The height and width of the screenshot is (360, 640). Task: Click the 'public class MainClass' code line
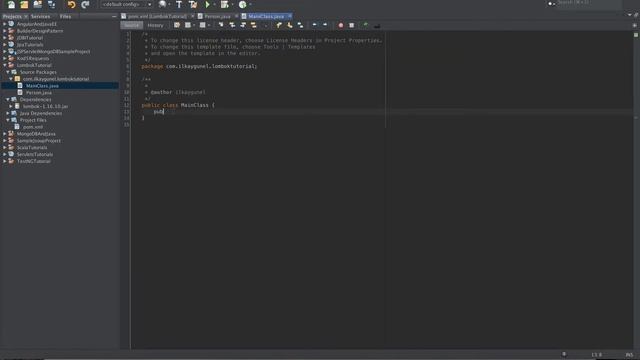coord(178,105)
